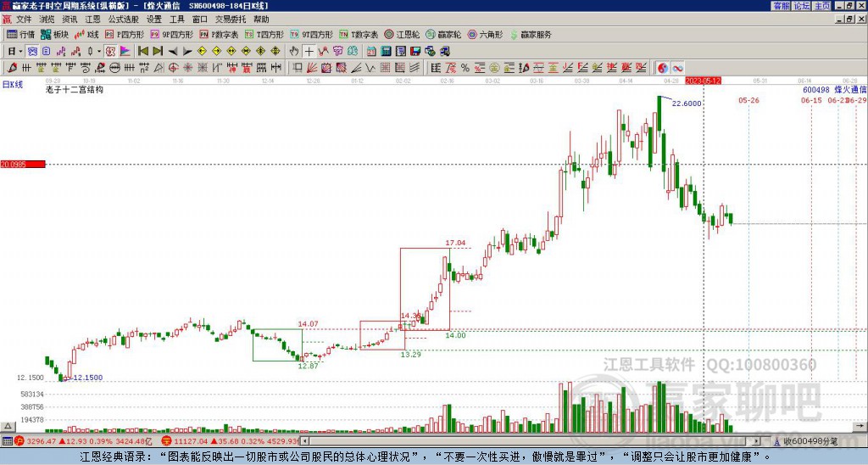Toggle the 权 adjustment button
The width and height of the screenshot is (868, 465).
(x=110, y=52)
